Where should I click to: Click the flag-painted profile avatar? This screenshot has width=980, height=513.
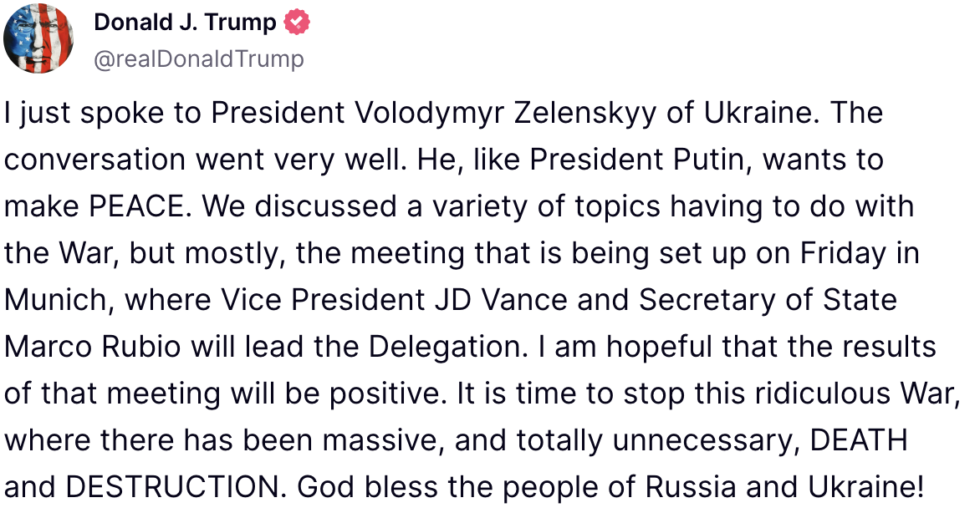[38, 39]
